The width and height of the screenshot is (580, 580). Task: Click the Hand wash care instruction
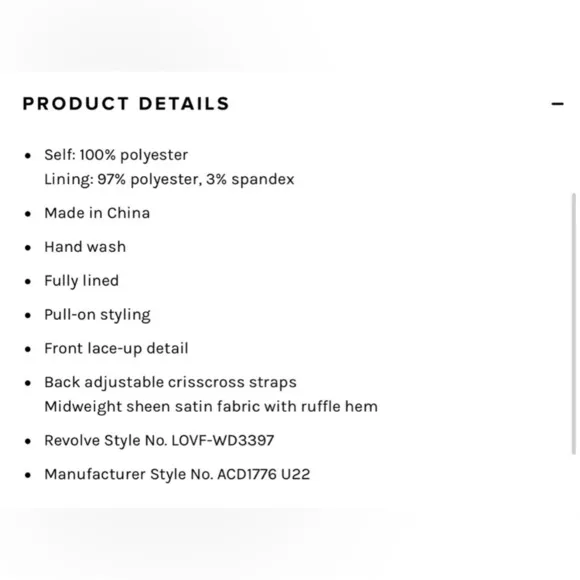[x=85, y=247]
